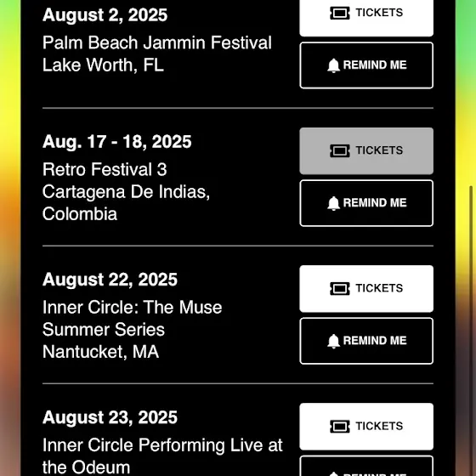Click ticket icon for Palm Beach Jammin Festival
The image size is (476, 476).
340,13
